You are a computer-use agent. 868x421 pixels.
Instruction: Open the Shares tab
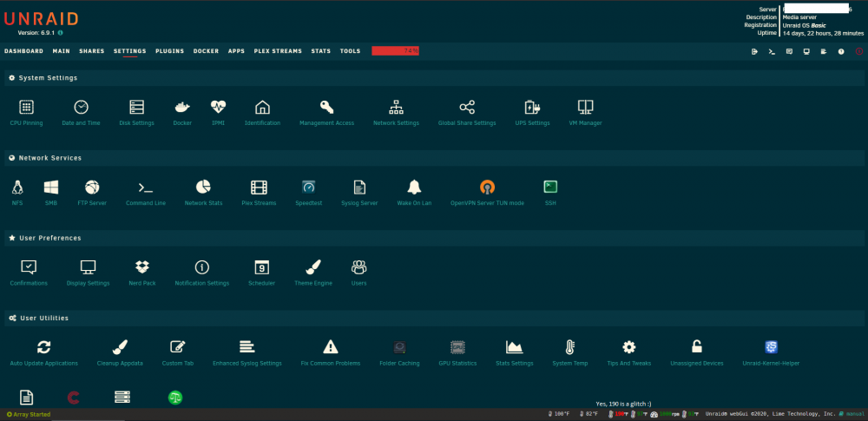92,51
